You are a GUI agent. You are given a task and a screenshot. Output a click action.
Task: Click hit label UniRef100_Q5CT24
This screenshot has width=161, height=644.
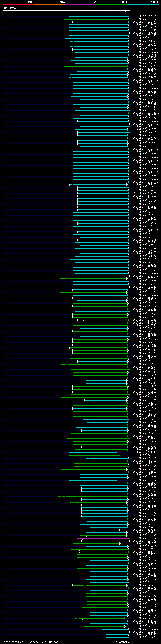(144, 279)
